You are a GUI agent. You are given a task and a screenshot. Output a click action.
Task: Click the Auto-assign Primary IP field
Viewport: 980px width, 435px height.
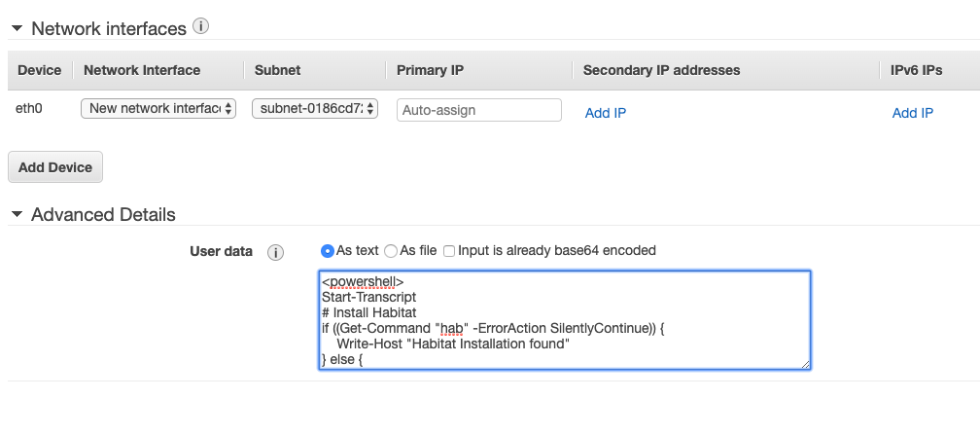478,110
